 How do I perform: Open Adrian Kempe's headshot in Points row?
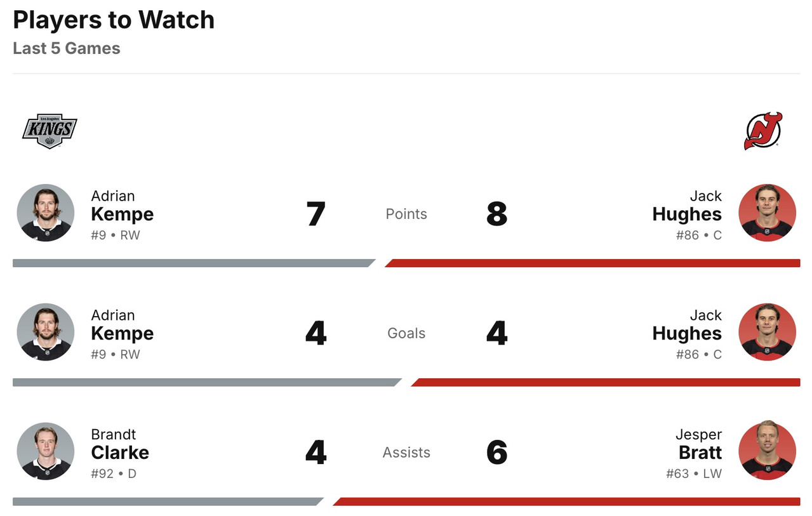click(46, 213)
